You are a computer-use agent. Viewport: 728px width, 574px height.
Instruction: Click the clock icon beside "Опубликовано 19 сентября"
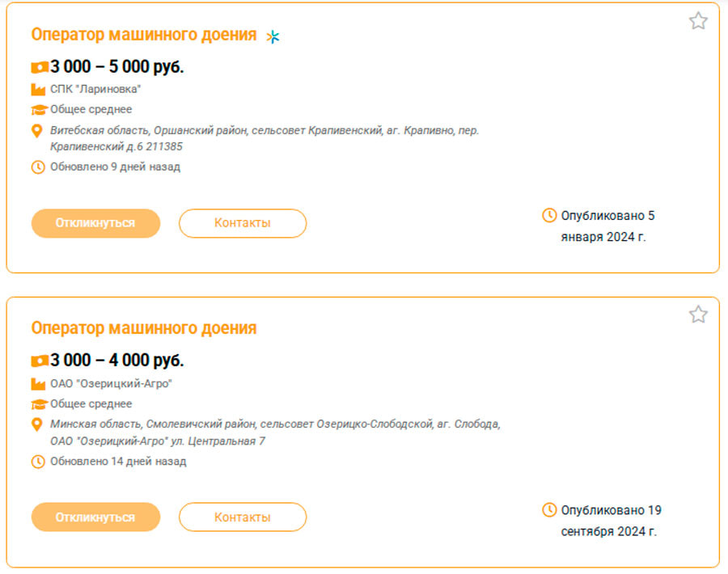[548, 509]
